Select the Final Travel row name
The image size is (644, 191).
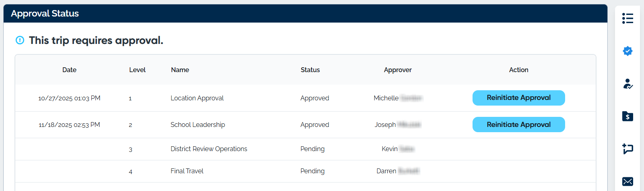coord(187,171)
